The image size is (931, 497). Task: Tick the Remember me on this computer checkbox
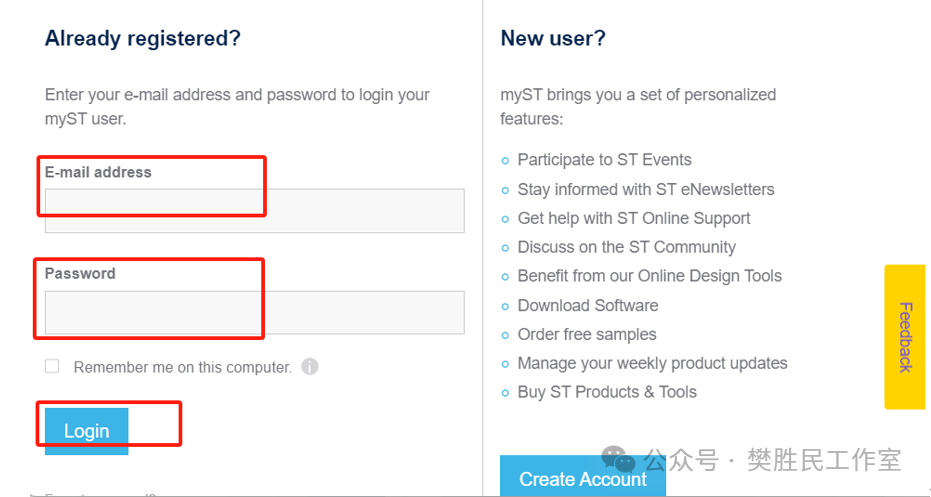click(x=52, y=366)
